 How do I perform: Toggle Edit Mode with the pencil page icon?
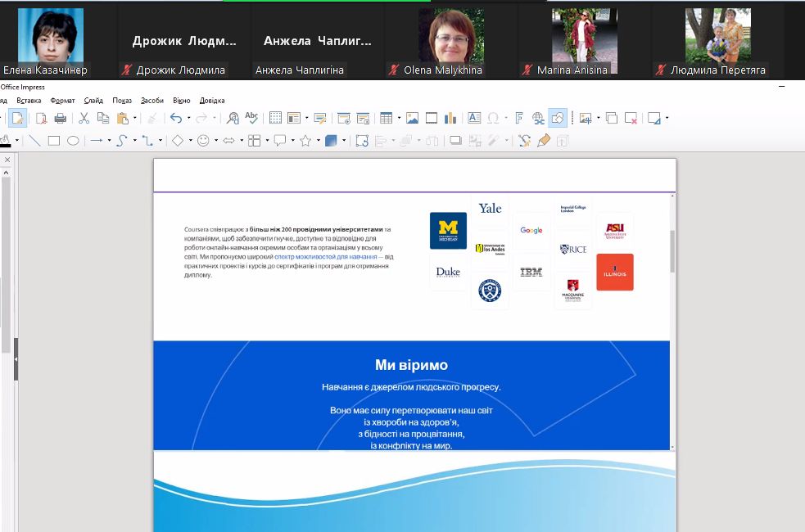click(x=17, y=119)
